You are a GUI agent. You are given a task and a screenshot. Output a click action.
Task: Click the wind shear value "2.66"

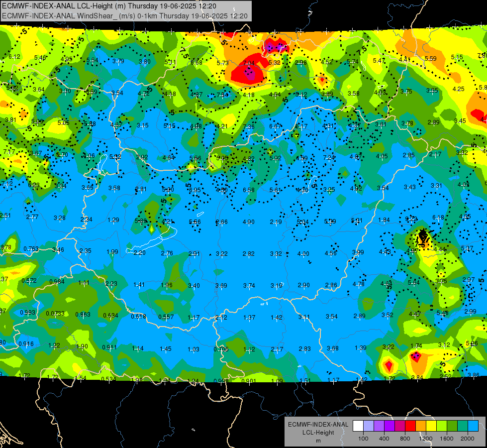click(x=221, y=222)
